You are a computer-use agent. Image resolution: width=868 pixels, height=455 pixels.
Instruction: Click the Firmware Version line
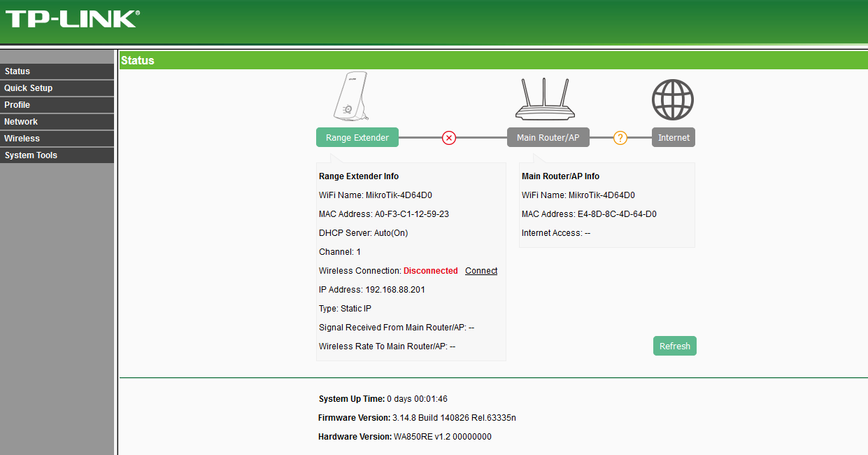point(418,418)
